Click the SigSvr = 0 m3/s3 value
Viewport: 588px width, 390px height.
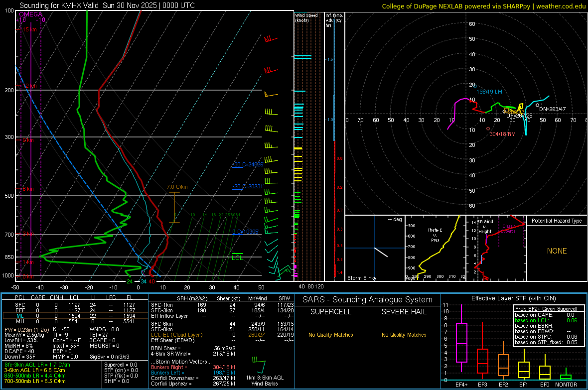[110, 357]
